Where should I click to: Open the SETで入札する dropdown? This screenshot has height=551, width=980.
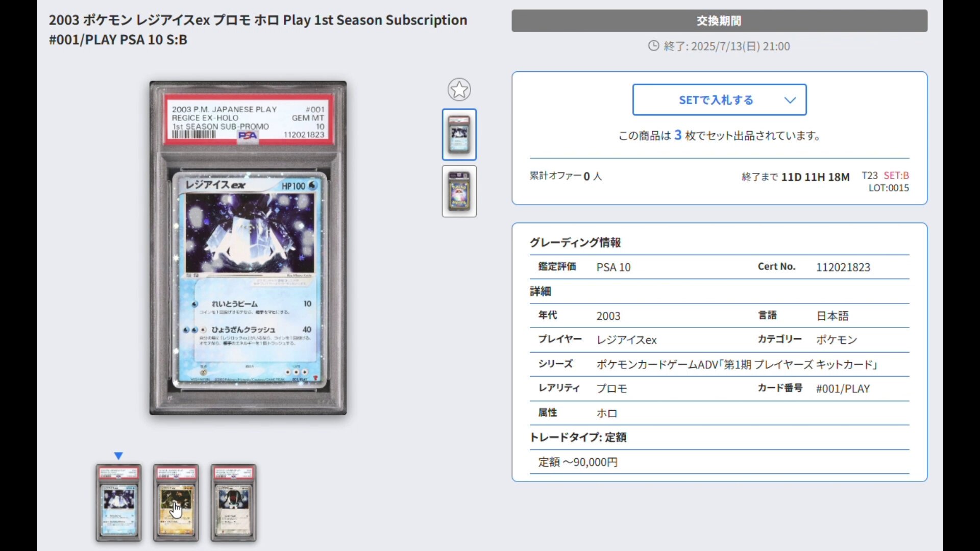pos(719,99)
